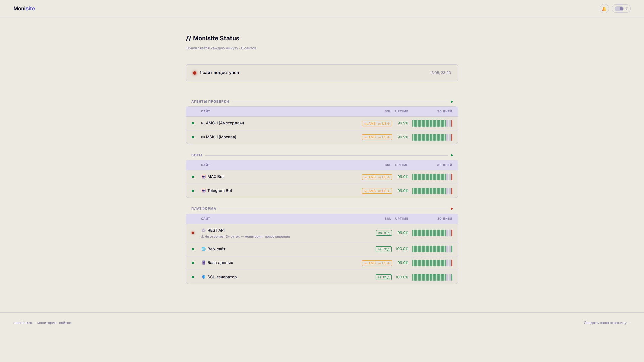Open the SSL-генератор site name
Image resolution: width=644 pixels, height=362 pixels.
coord(222,277)
